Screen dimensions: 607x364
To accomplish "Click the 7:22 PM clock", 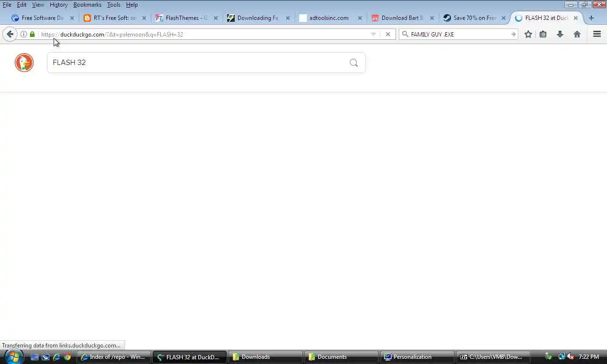I will point(589,357).
